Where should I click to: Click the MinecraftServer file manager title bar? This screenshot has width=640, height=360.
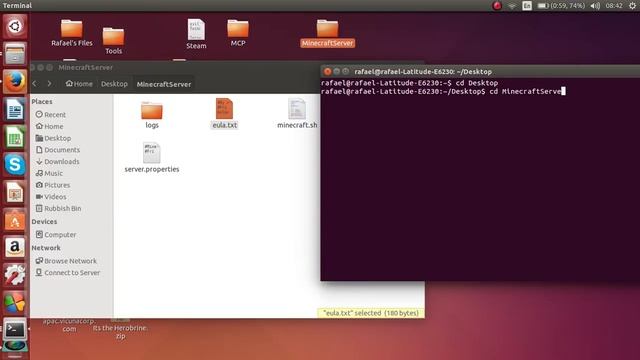(x=175, y=67)
